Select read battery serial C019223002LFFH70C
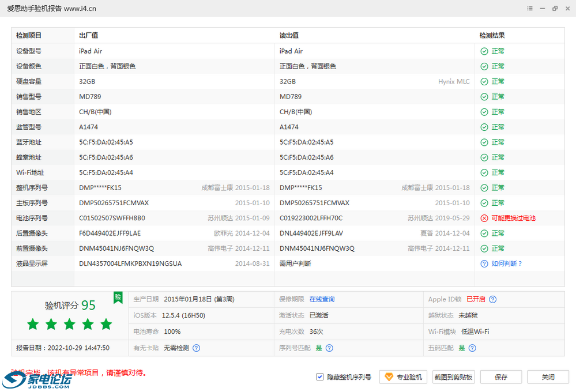Image resolution: width=576 pixels, height=392 pixels. [x=311, y=218]
